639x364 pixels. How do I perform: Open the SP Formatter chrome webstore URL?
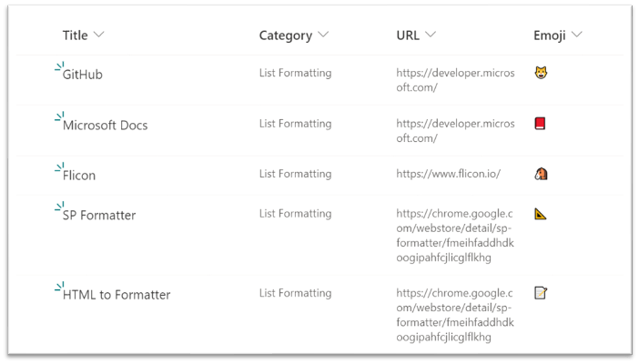(455, 236)
